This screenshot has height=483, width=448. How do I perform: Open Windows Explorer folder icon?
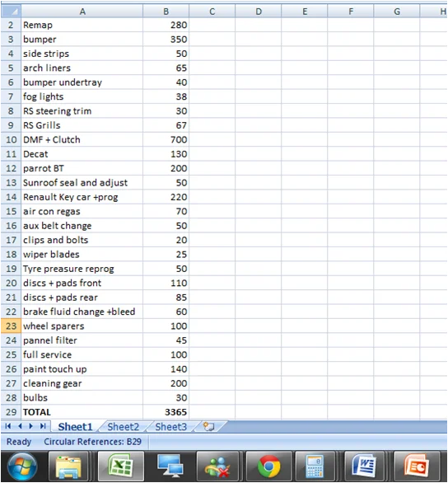click(x=68, y=467)
